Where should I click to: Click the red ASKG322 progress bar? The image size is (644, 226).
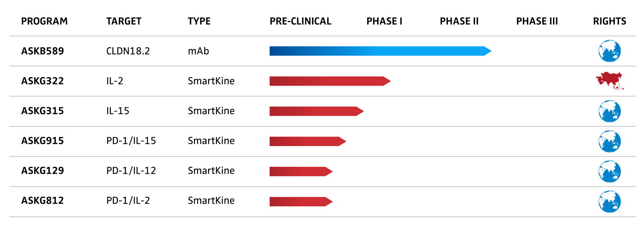[x=329, y=81]
